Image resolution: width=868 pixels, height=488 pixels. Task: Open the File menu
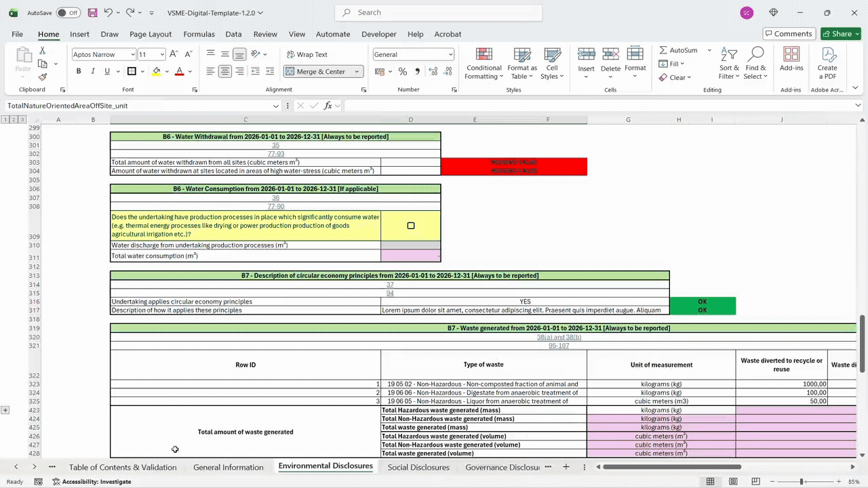tap(17, 34)
